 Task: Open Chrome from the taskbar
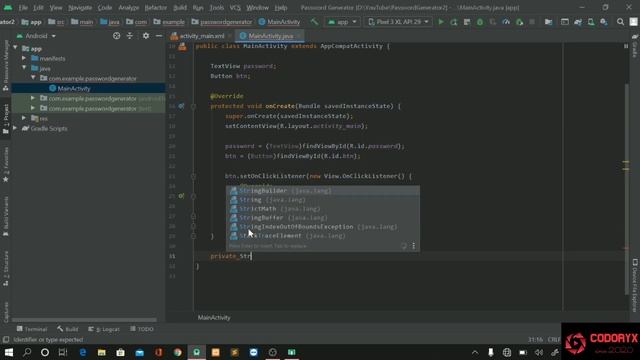pyautogui.click(x=178, y=352)
